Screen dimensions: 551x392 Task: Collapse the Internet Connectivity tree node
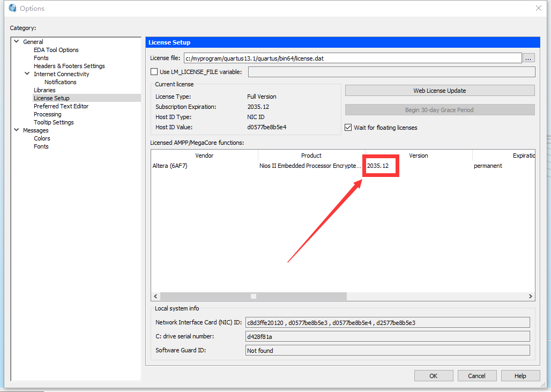click(x=27, y=74)
